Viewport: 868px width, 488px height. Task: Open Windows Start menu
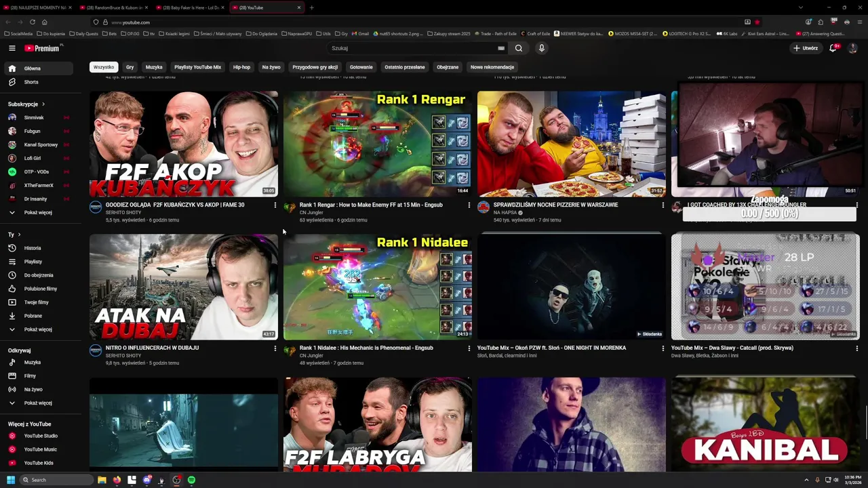(x=10, y=480)
